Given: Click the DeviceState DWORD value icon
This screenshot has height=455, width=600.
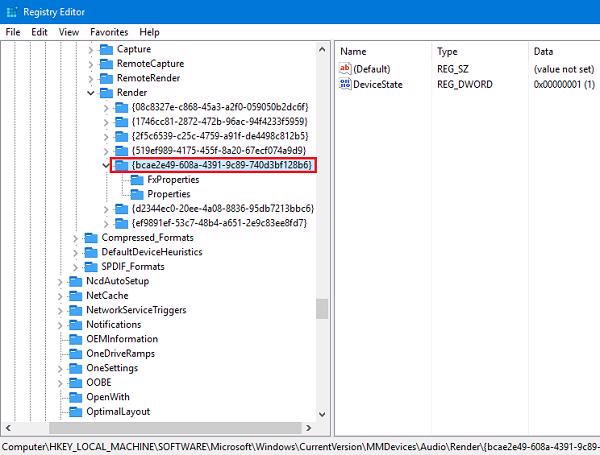Looking at the screenshot, I should coord(346,85).
